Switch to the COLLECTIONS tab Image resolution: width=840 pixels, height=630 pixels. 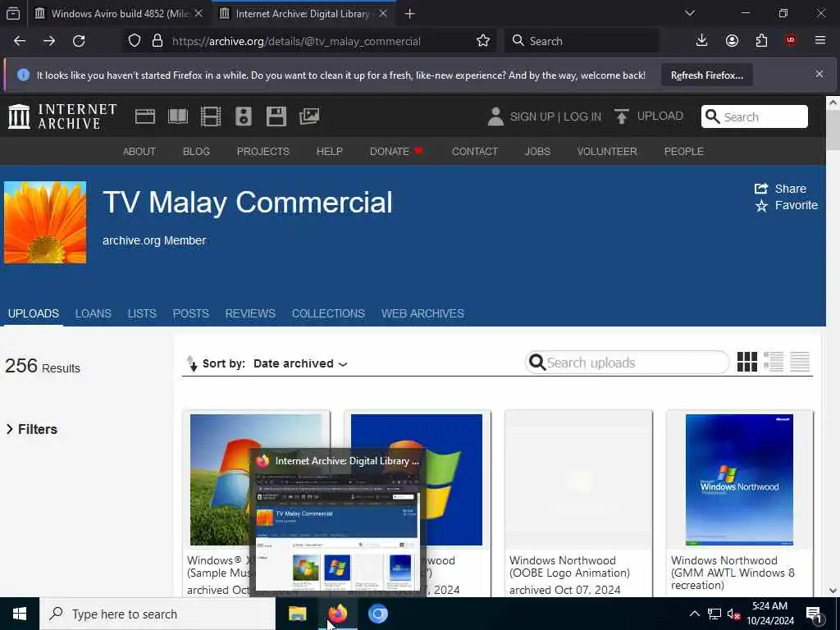[328, 313]
